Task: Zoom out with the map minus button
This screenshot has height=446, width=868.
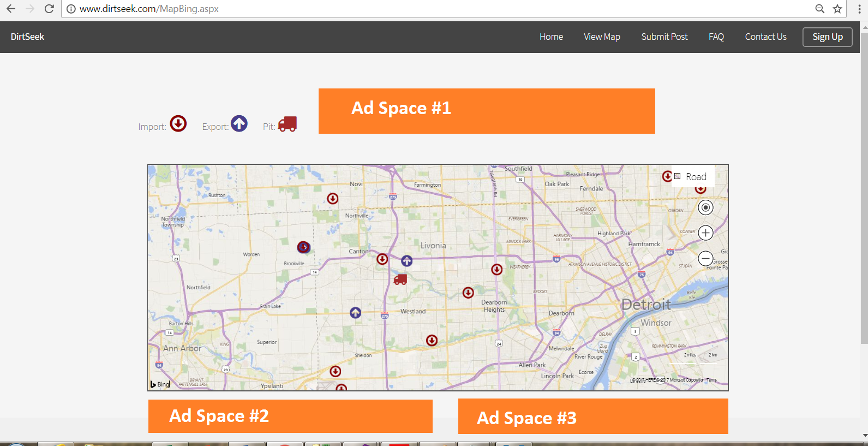Action: [x=705, y=258]
